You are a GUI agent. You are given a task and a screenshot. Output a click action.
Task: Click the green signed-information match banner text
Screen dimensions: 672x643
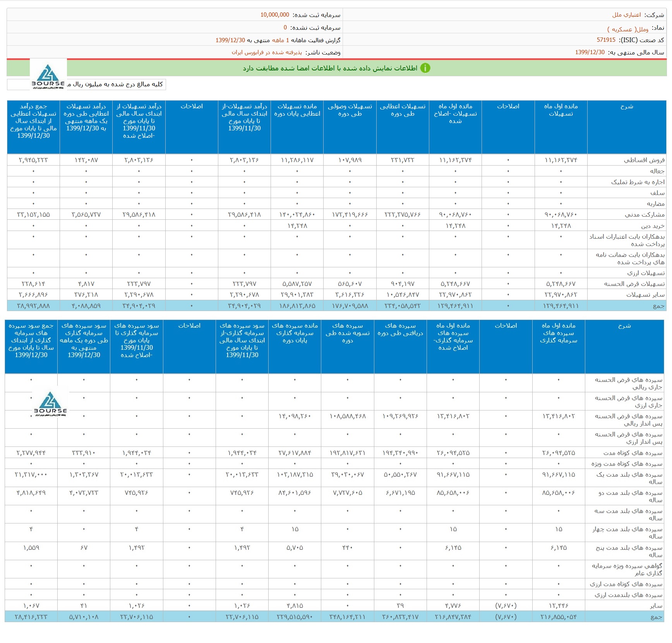pyautogui.click(x=330, y=68)
